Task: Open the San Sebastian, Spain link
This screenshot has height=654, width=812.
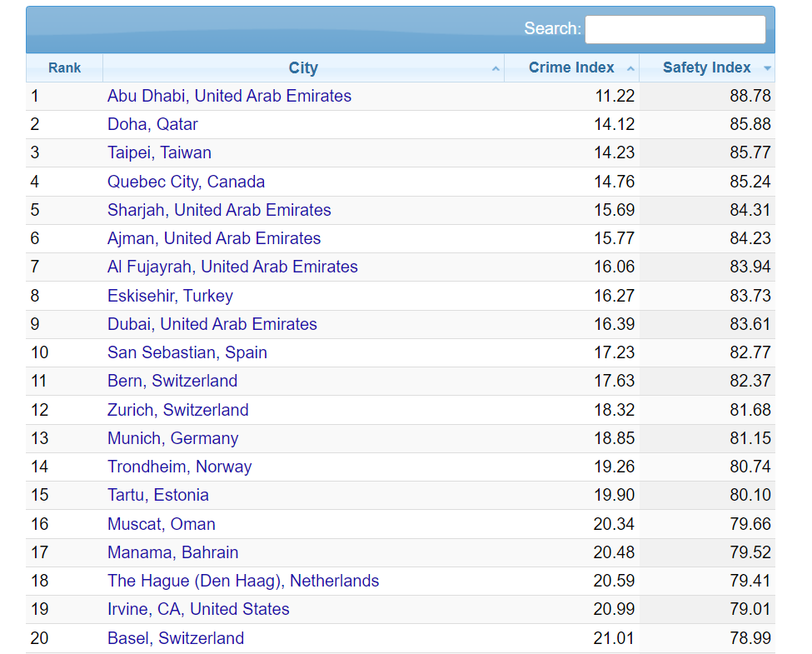Action: (x=187, y=352)
